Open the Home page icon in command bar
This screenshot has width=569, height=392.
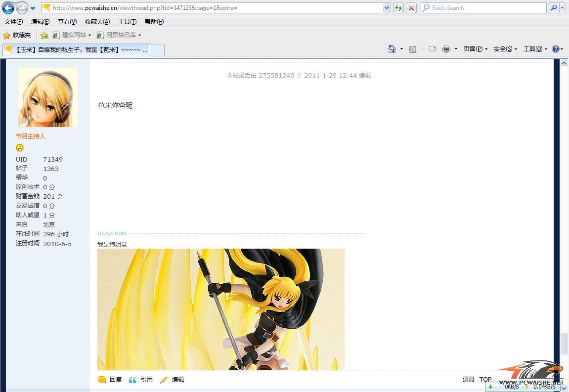(392, 49)
